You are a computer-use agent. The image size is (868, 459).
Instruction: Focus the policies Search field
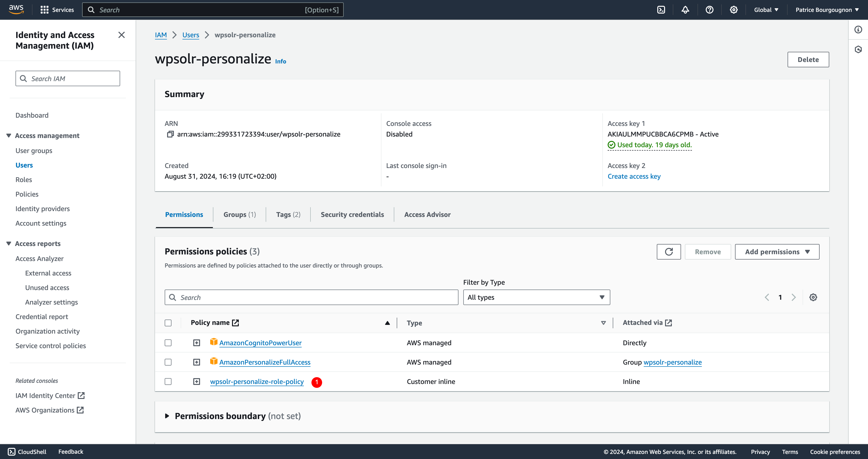[311, 297]
